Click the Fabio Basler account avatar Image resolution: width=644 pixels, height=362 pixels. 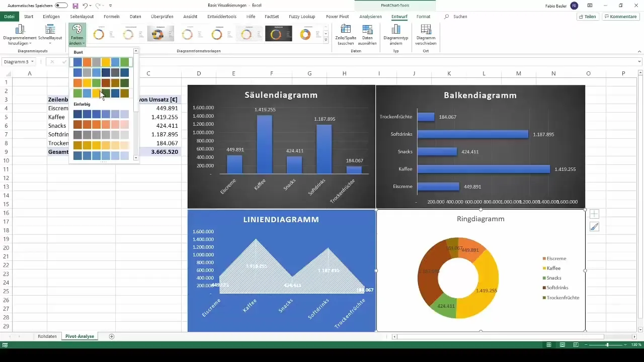click(574, 5)
